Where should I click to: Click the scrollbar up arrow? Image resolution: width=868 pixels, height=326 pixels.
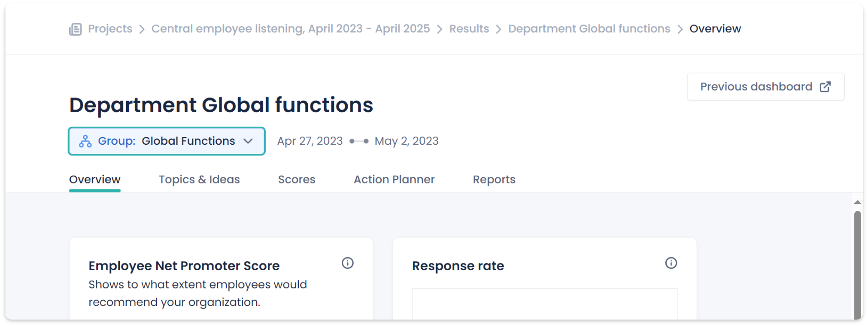(x=857, y=202)
